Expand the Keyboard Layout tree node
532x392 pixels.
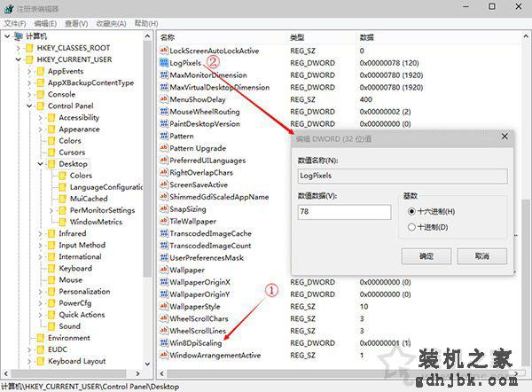click(29, 362)
